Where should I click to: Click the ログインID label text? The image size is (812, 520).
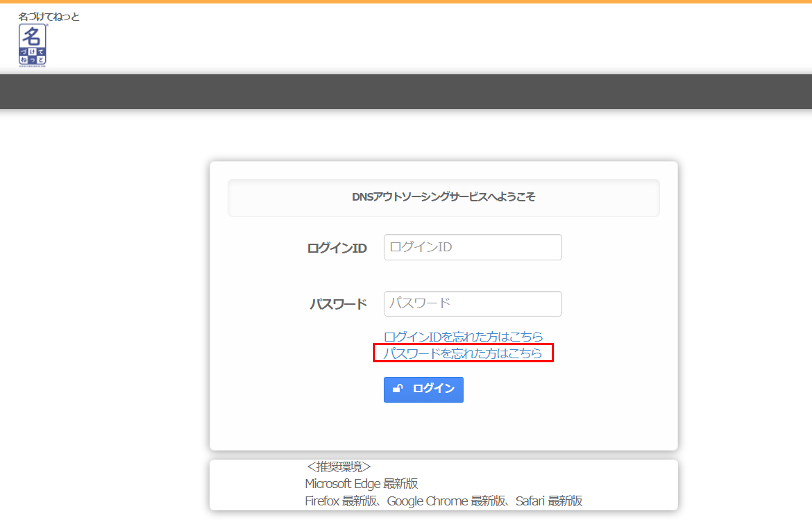[337, 248]
